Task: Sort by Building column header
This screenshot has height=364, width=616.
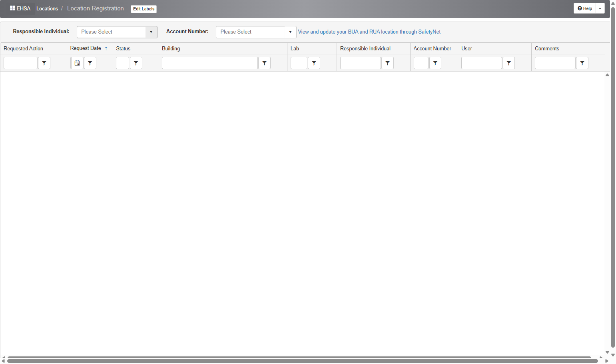Action: (x=171, y=48)
